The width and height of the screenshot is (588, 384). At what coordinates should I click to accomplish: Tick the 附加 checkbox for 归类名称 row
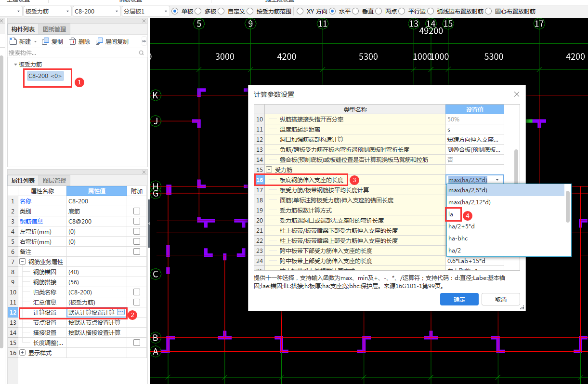tap(137, 292)
